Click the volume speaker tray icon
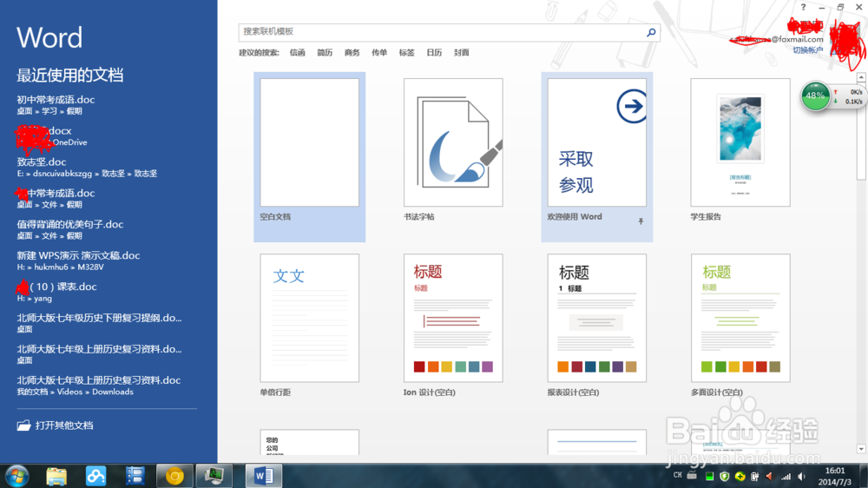Screen dimensions: 868x488 coord(801,477)
